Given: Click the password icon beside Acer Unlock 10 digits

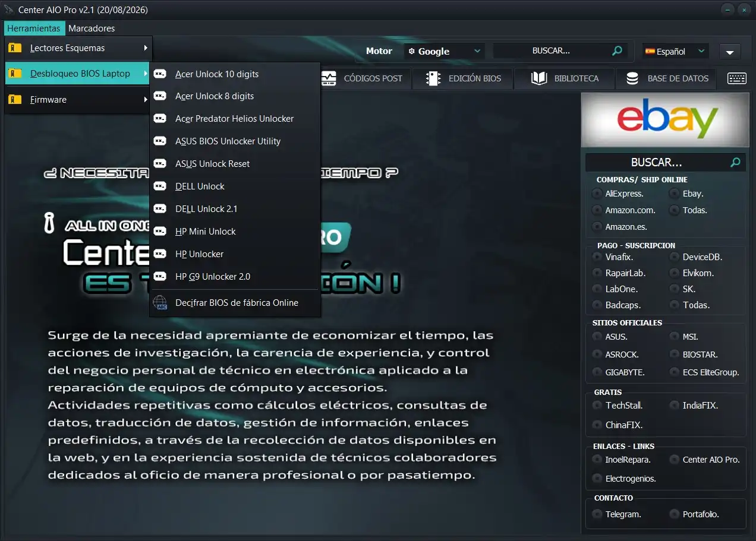Looking at the screenshot, I should 160,74.
